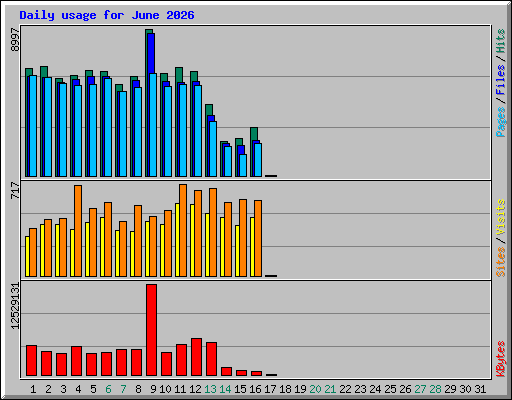The width and height of the screenshot is (512, 400).
Task: Click the cyan Pages bar for day 13
Action: 213,149
